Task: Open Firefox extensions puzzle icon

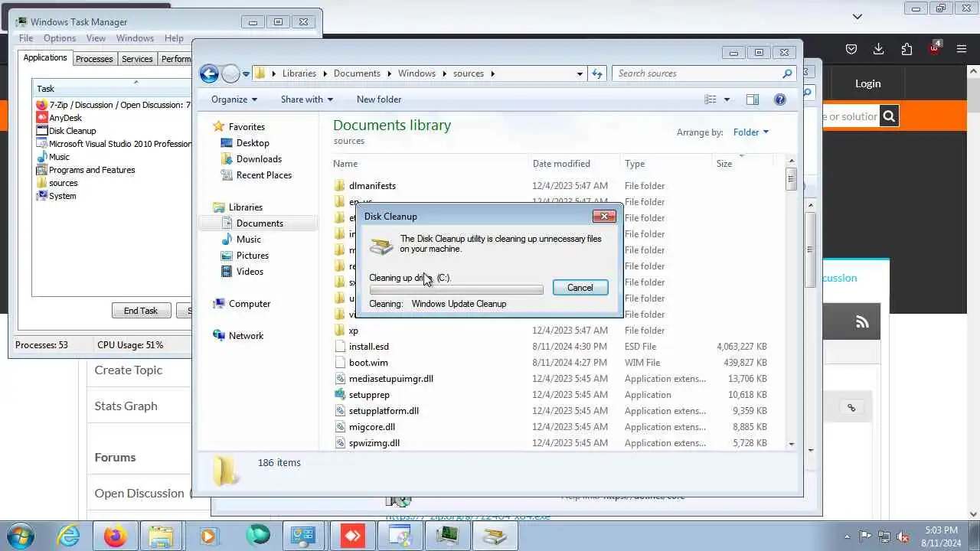Action: [906, 49]
